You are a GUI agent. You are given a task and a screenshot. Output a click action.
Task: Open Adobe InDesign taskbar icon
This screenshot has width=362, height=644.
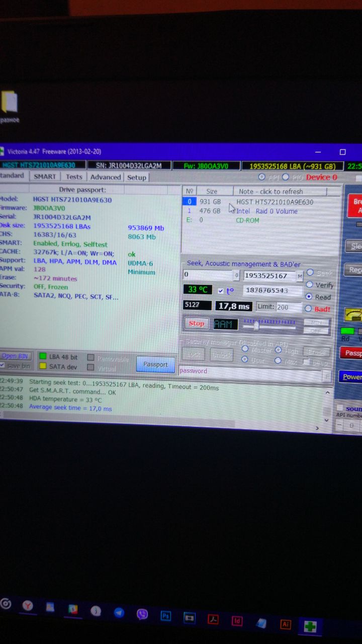point(237,621)
